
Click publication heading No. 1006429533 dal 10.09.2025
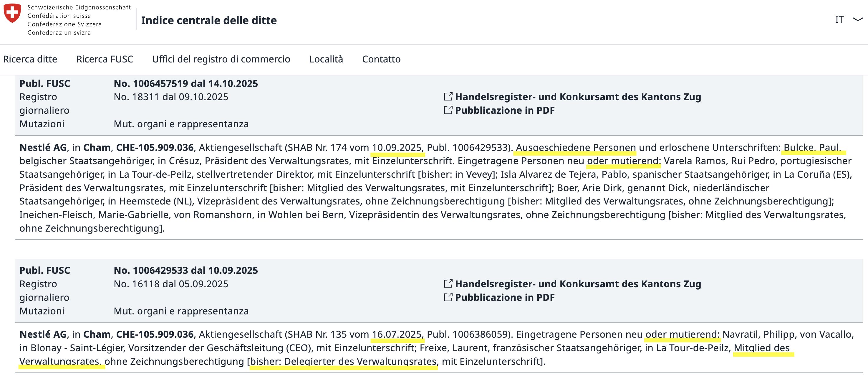point(186,270)
